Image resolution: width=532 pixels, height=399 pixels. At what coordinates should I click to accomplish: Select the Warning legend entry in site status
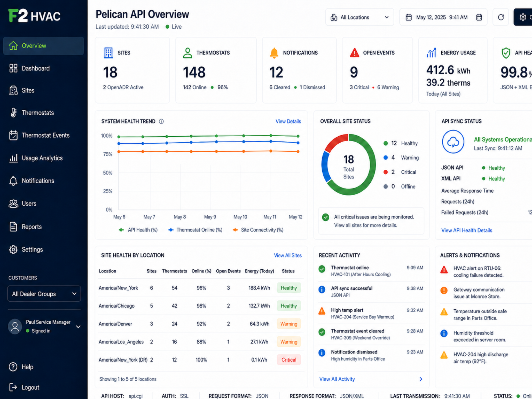[x=401, y=158]
